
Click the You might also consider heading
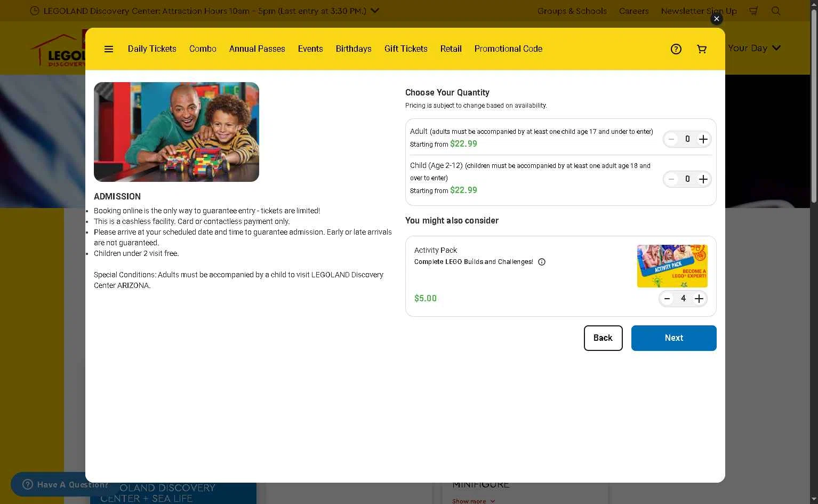tap(452, 221)
